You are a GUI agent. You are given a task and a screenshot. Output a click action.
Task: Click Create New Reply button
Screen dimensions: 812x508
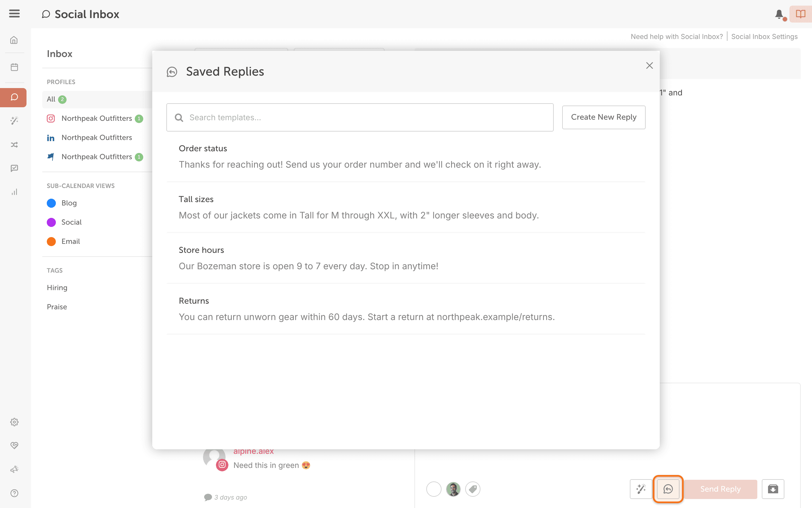(x=604, y=117)
